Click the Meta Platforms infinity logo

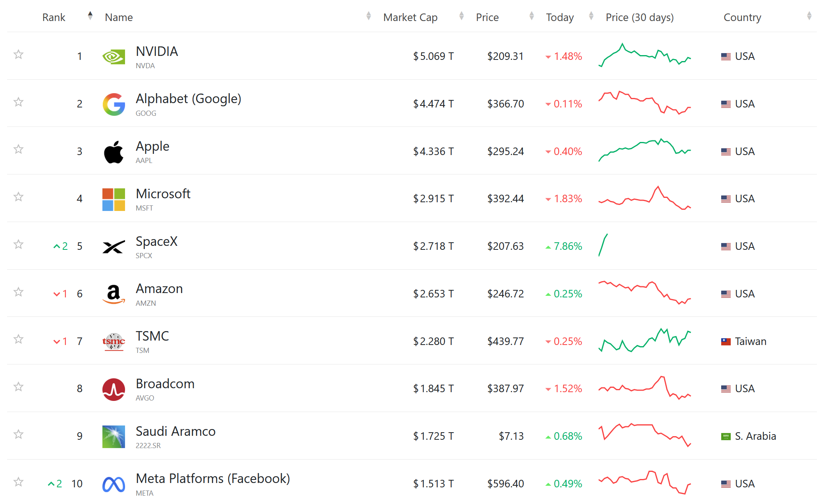pyautogui.click(x=114, y=484)
